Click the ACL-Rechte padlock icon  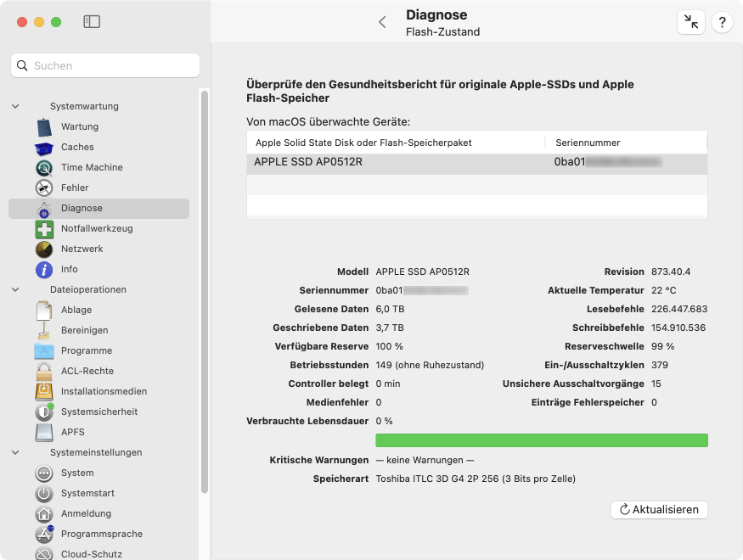coord(44,371)
